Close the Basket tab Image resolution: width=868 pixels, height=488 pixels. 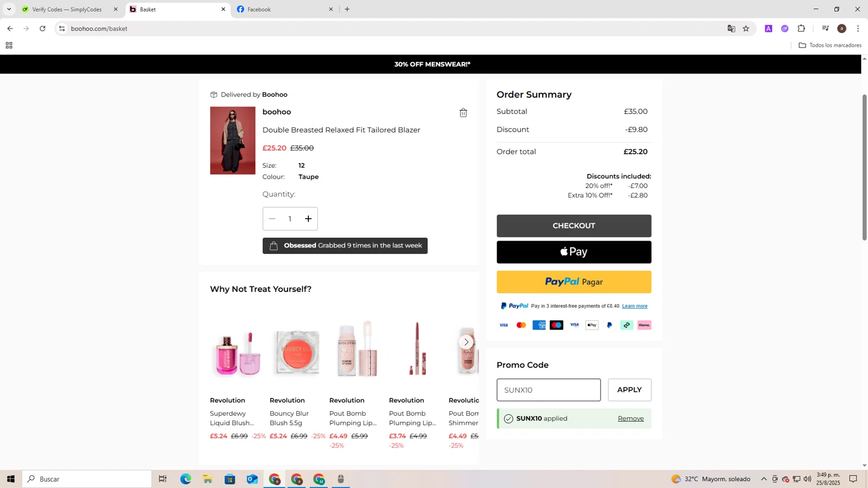point(223,9)
